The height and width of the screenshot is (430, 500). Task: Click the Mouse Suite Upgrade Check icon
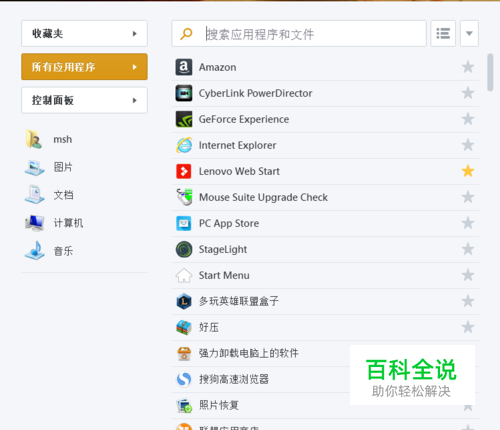(184, 197)
